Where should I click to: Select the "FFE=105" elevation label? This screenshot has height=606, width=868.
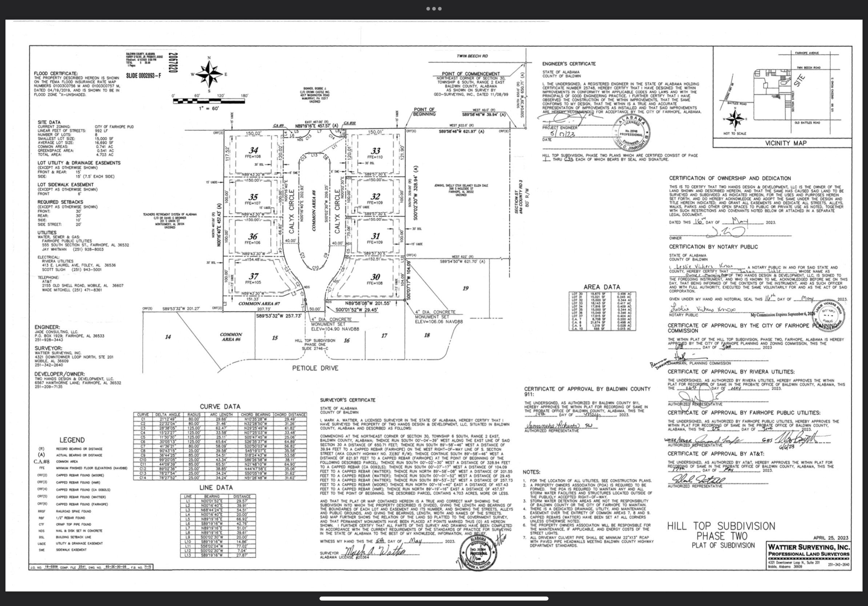pyautogui.click(x=253, y=282)
